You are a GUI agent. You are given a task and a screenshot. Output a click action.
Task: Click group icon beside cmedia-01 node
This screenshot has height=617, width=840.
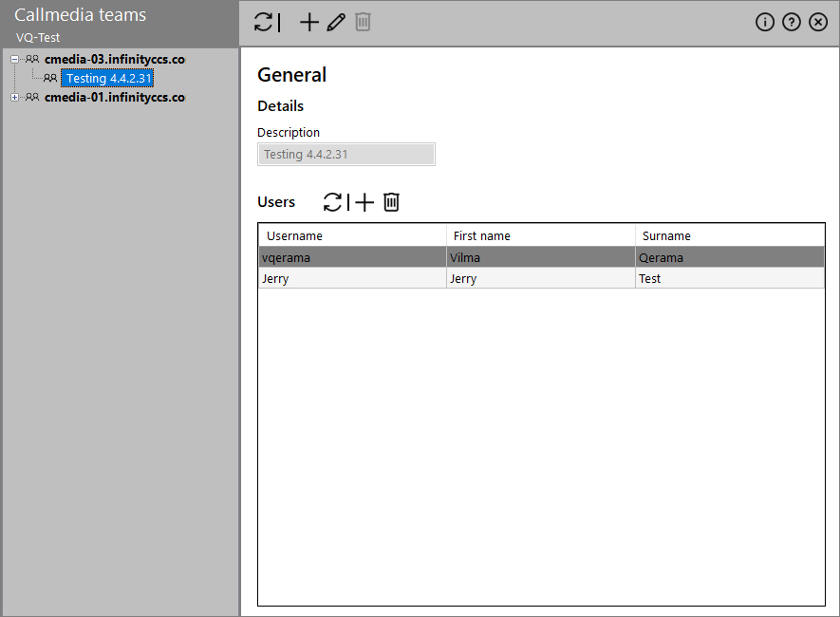32,98
